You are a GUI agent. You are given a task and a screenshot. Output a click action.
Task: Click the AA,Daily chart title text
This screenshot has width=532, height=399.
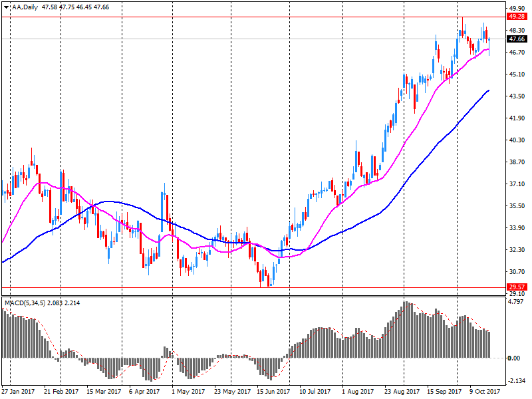[x=25, y=7]
